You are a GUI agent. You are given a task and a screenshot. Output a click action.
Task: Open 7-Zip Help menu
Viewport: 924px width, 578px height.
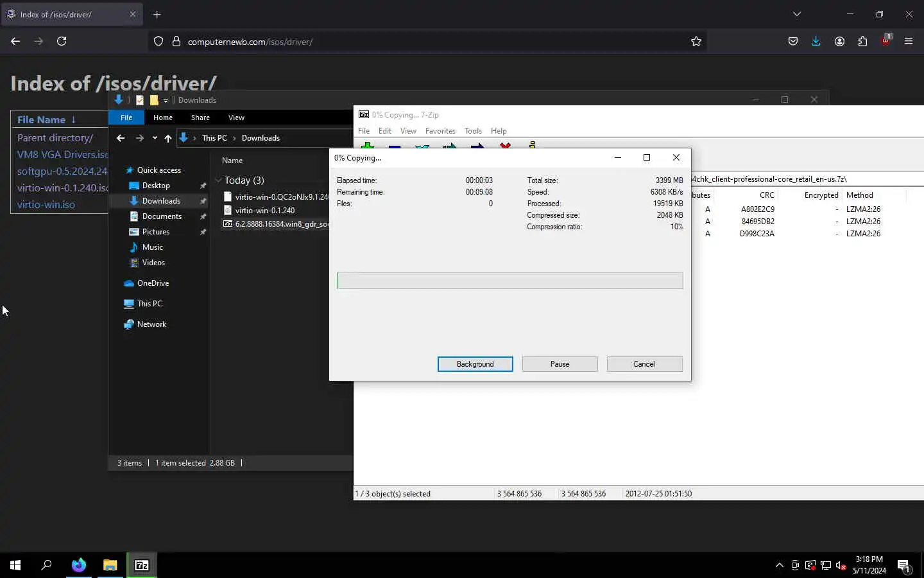point(499,131)
